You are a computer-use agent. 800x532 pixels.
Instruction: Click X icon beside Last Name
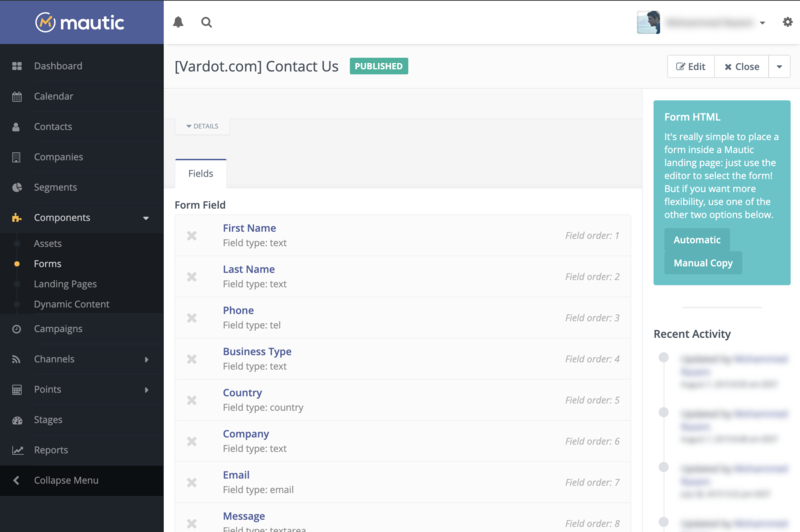pyautogui.click(x=192, y=277)
